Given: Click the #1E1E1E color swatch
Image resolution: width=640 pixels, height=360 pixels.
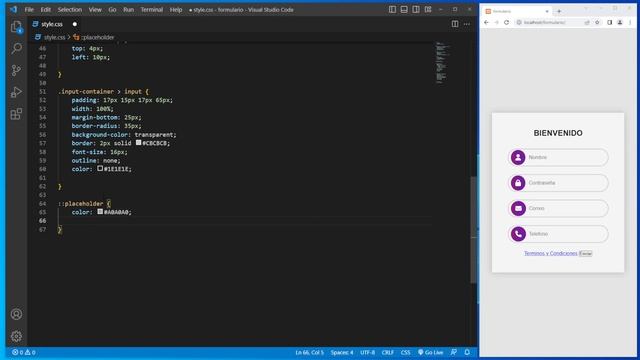Looking at the screenshot, I should (100, 168).
